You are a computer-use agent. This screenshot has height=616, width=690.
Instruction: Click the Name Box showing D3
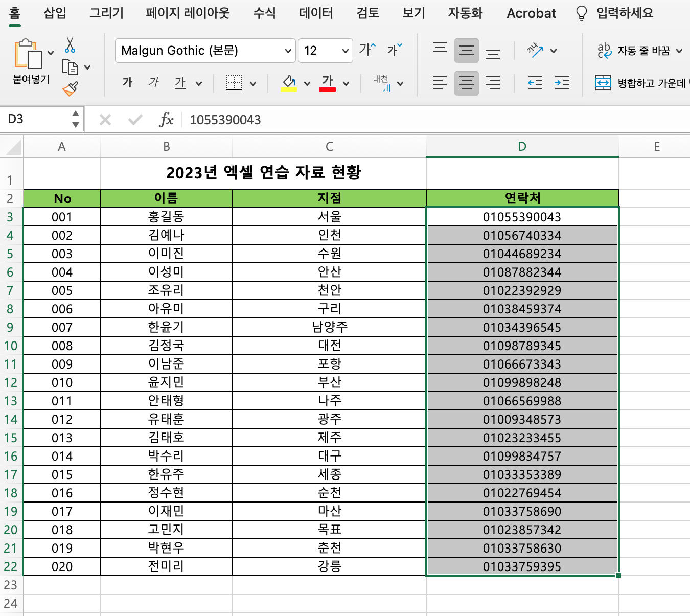pos(35,119)
